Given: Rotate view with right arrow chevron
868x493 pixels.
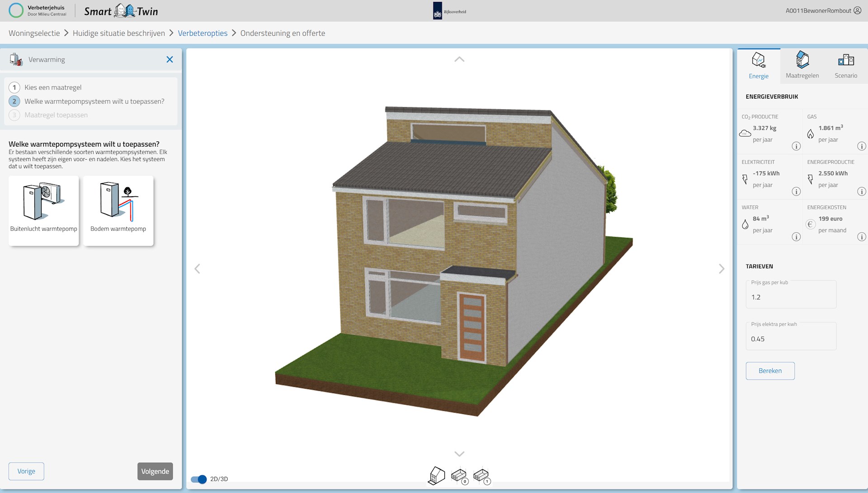Looking at the screenshot, I should coord(722,269).
